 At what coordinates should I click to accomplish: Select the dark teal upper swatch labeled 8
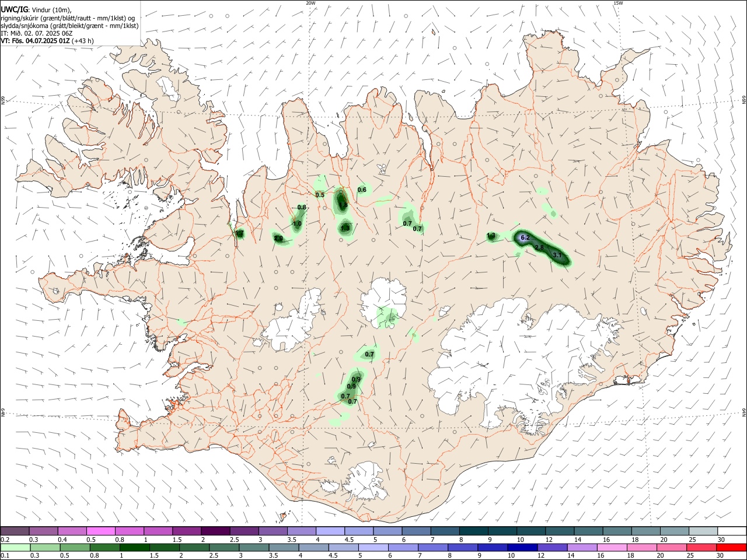click(473, 531)
